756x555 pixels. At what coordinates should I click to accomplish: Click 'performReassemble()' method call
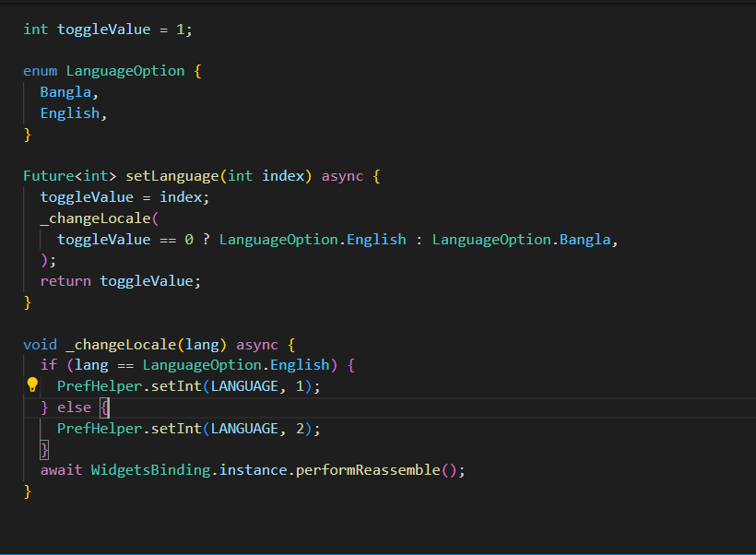(x=376, y=470)
